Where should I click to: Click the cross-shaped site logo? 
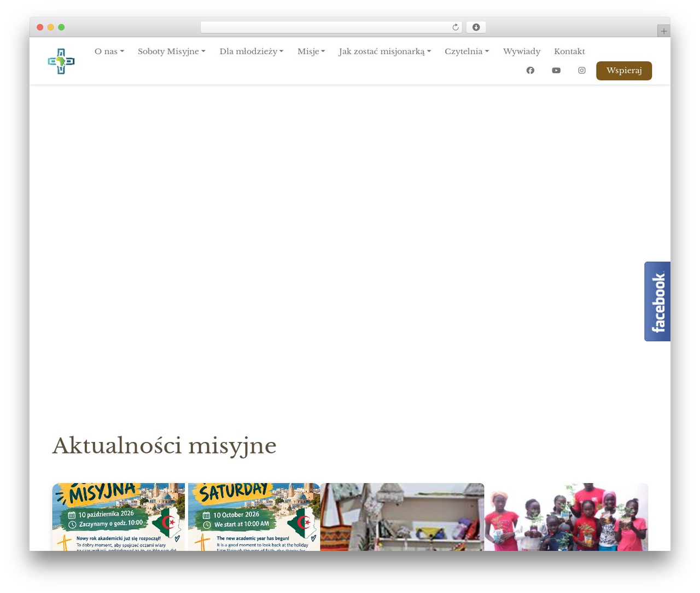click(x=61, y=61)
